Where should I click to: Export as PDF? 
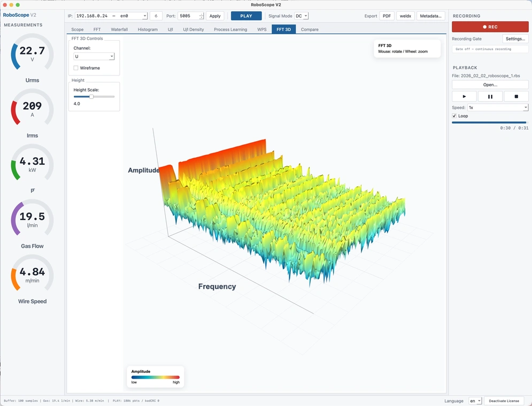[x=387, y=16]
